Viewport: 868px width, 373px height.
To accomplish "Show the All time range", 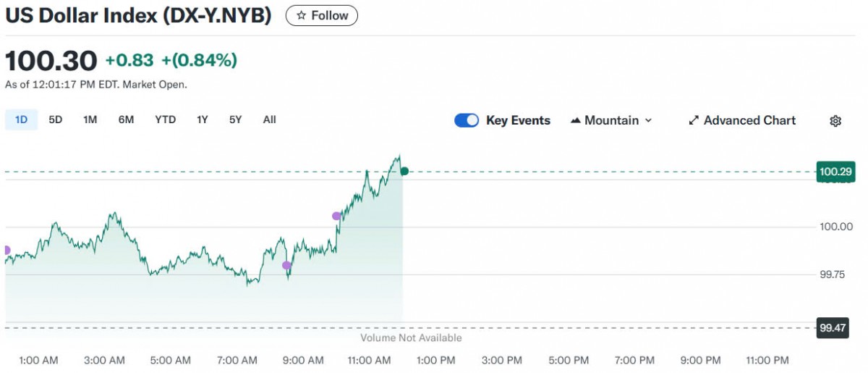I will [269, 120].
